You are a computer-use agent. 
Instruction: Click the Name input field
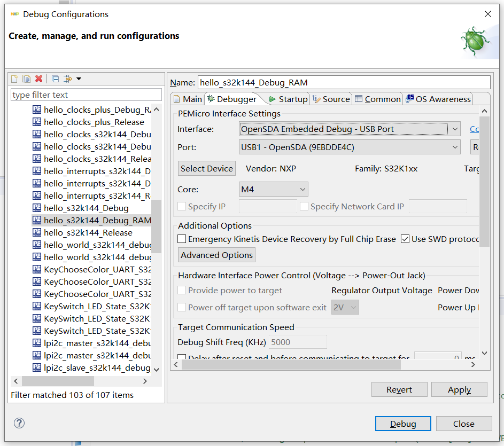tap(344, 82)
